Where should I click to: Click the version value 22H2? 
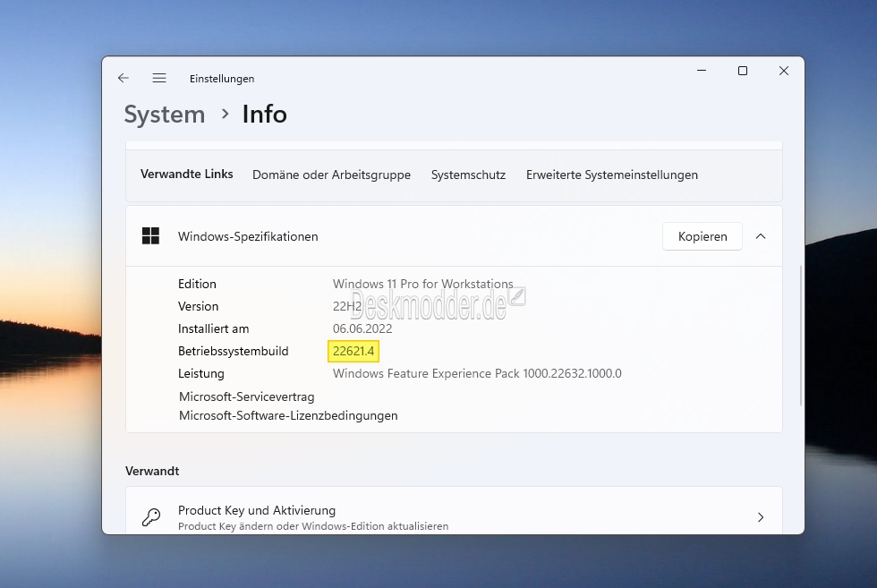tap(347, 306)
